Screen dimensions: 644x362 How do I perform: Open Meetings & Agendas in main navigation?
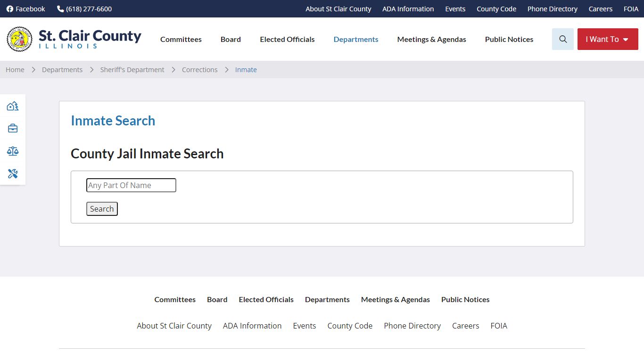click(x=431, y=39)
